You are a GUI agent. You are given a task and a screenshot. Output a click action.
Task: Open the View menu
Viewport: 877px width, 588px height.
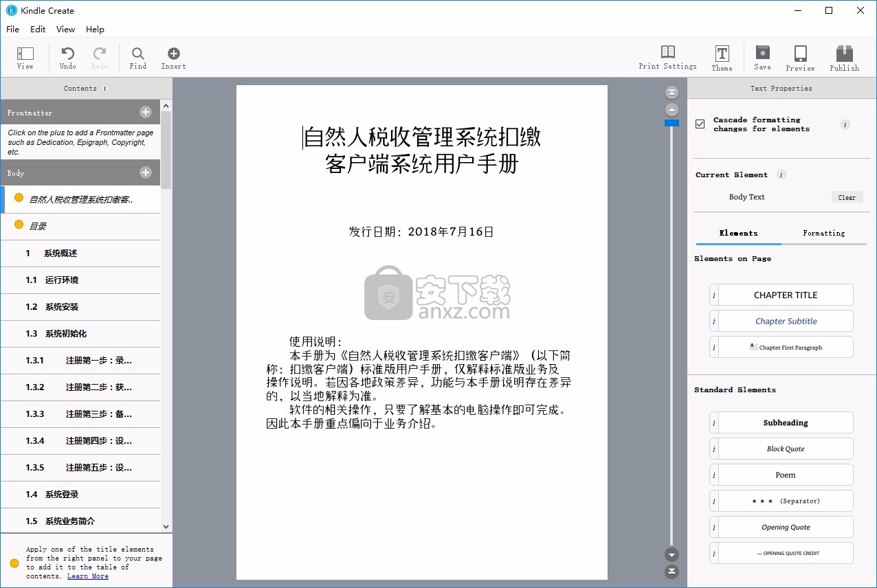[x=65, y=29]
